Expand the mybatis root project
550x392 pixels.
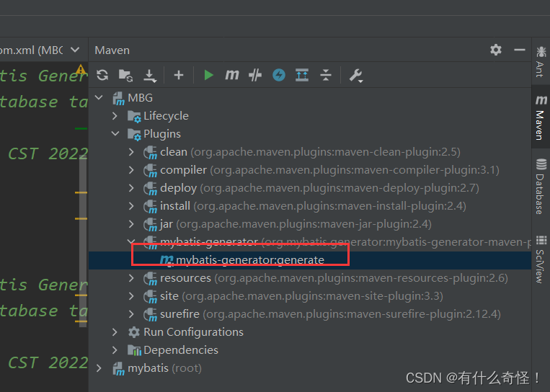point(99,368)
